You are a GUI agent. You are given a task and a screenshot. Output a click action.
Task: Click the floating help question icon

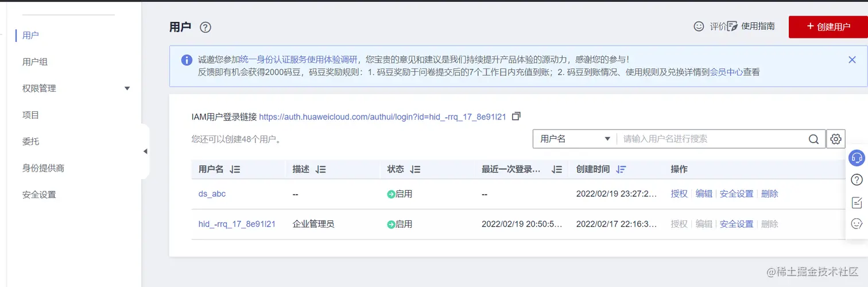[x=857, y=180]
